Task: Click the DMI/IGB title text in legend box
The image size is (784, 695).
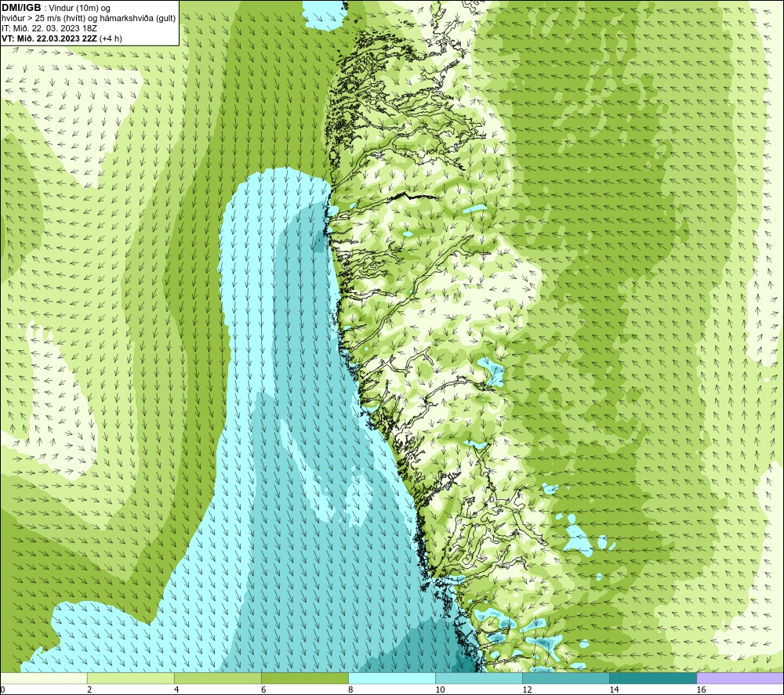Action: click(x=21, y=8)
